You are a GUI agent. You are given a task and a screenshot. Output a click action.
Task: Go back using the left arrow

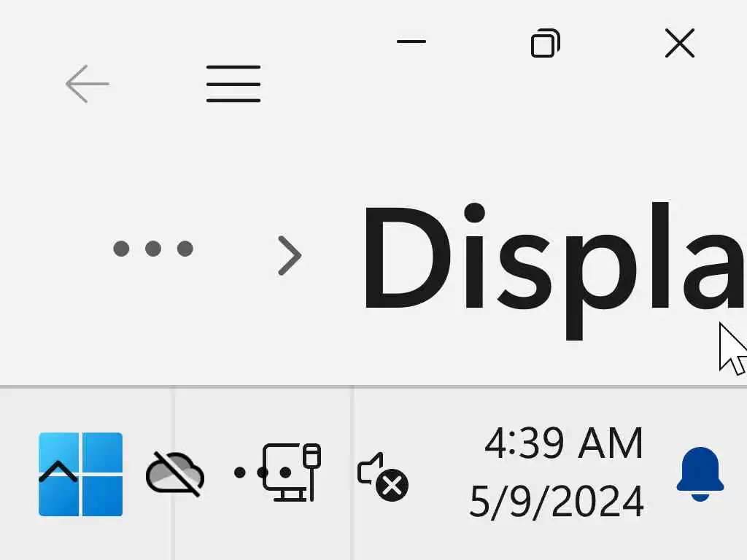88,84
